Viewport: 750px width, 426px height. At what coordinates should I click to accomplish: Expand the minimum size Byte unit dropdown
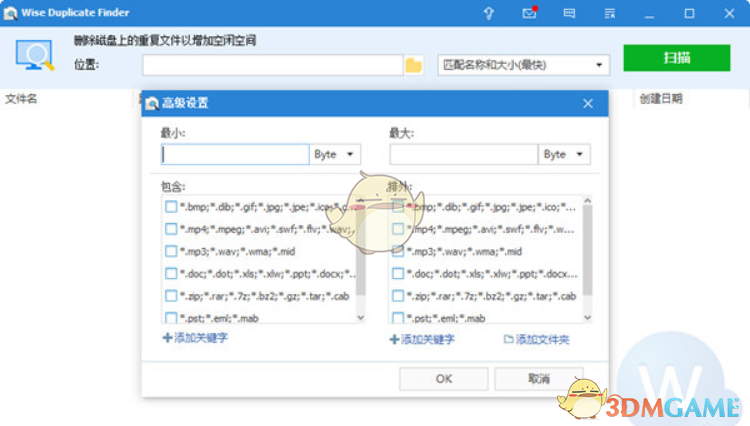click(x=335, y=155)
